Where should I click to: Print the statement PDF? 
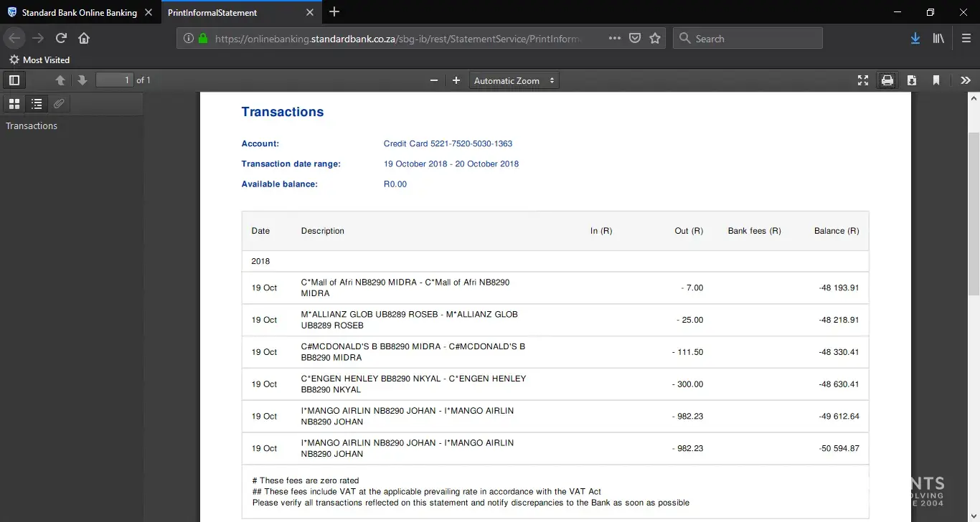click(887, 80)
